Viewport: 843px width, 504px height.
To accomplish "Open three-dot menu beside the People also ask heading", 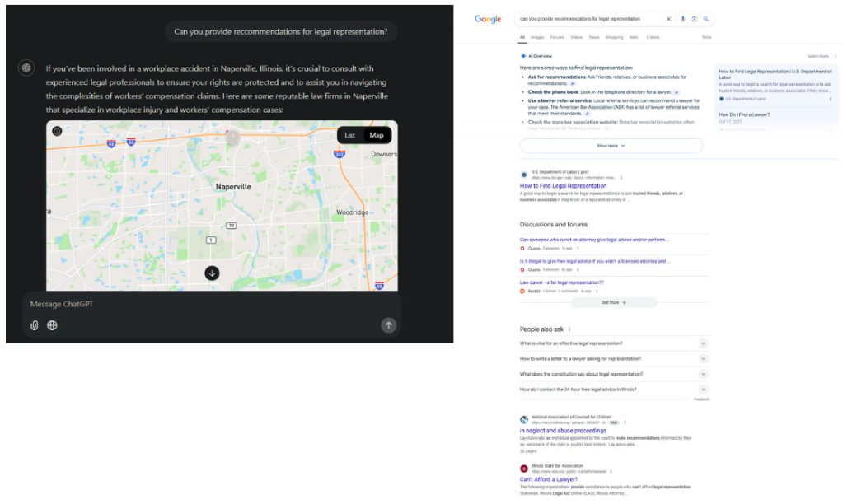I will [x=569, y=329].
